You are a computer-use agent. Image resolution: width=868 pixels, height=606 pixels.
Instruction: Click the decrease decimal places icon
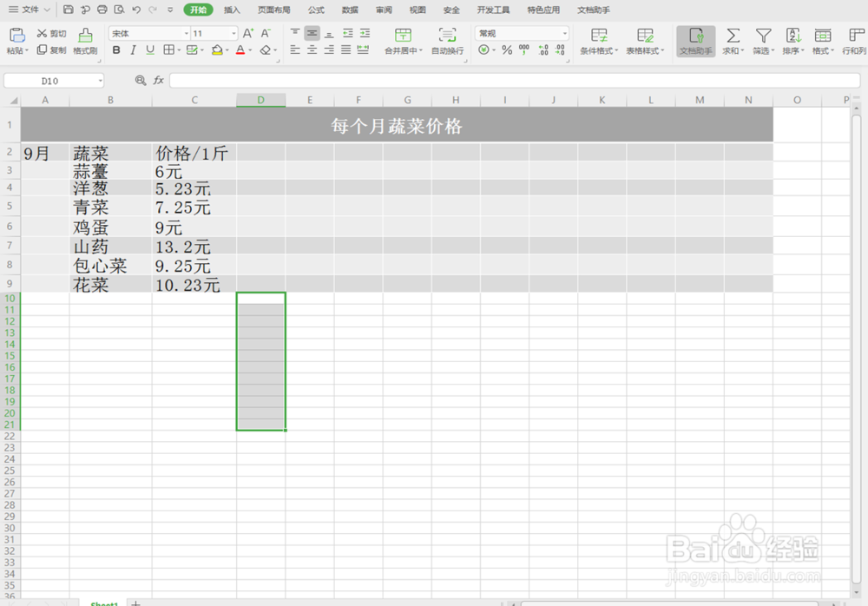click(560, 49)
